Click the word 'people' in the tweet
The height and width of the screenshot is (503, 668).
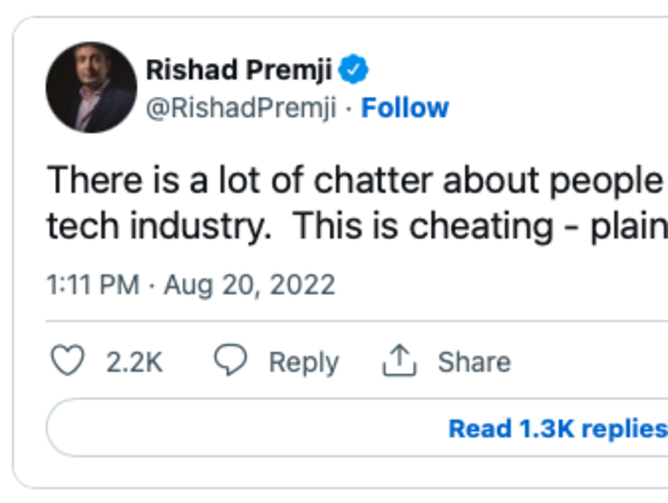point(606,181)
